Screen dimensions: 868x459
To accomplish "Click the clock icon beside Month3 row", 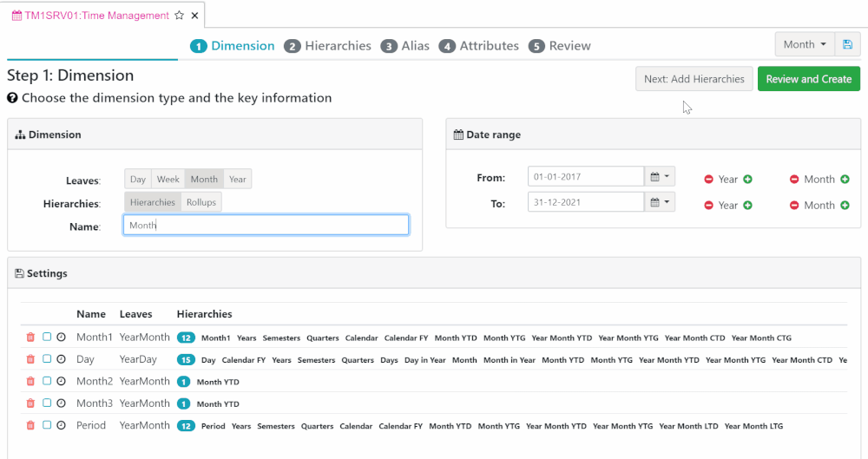I will (x=62, y=403).
